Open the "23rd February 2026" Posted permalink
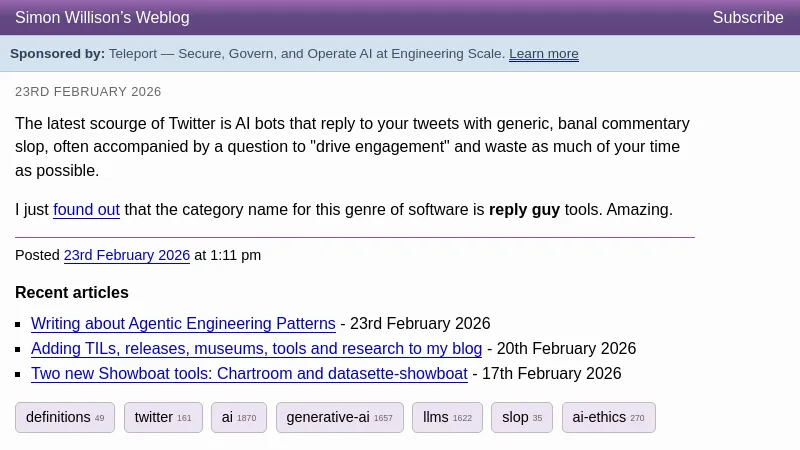 pyautogui.click(x=127, y=255)
